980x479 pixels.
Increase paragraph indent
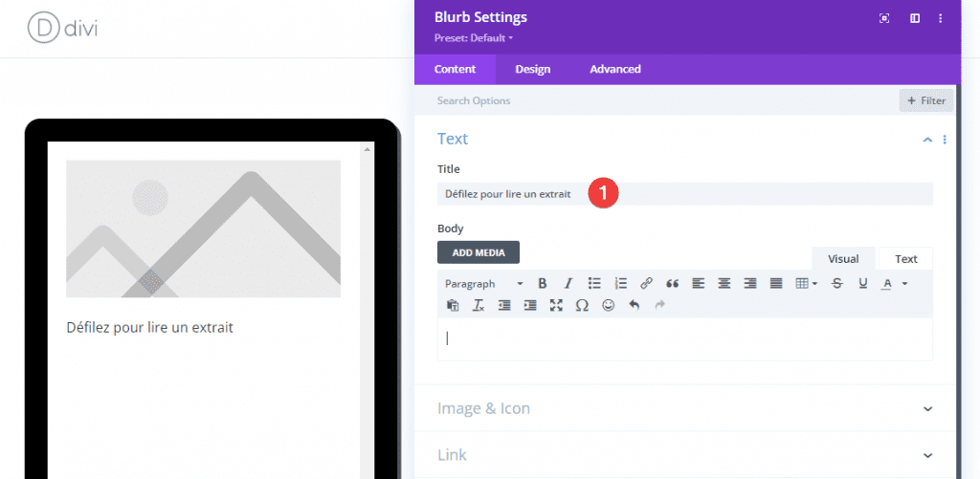point(530,305)
